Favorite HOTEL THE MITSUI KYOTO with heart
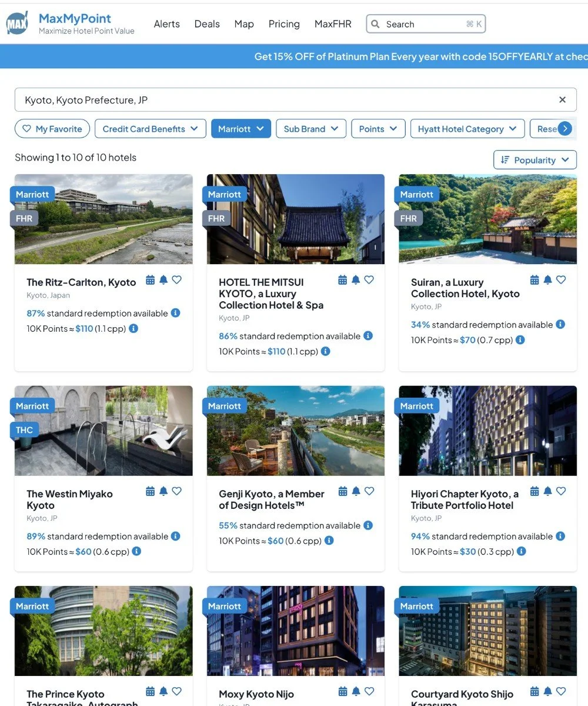 pos(369,280)
